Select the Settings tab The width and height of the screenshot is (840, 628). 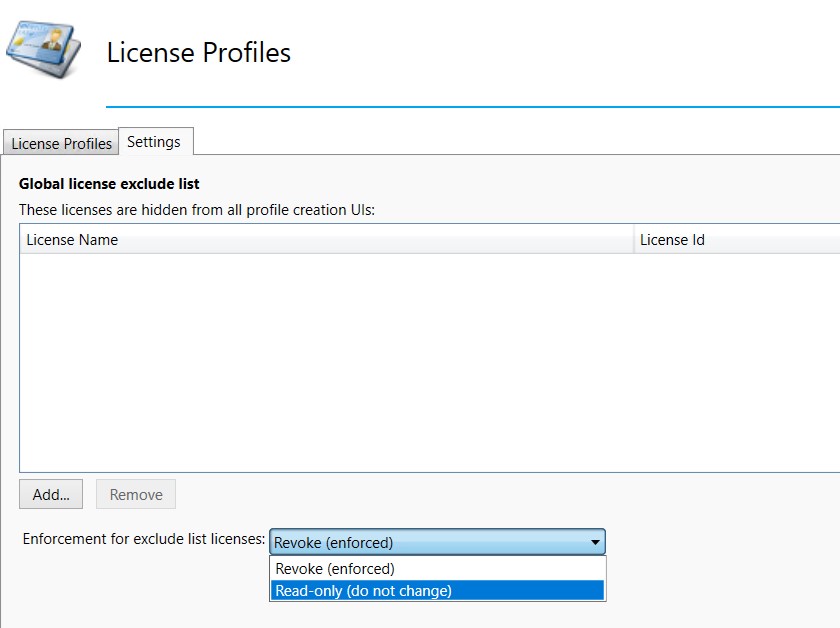tap(155, 141)
